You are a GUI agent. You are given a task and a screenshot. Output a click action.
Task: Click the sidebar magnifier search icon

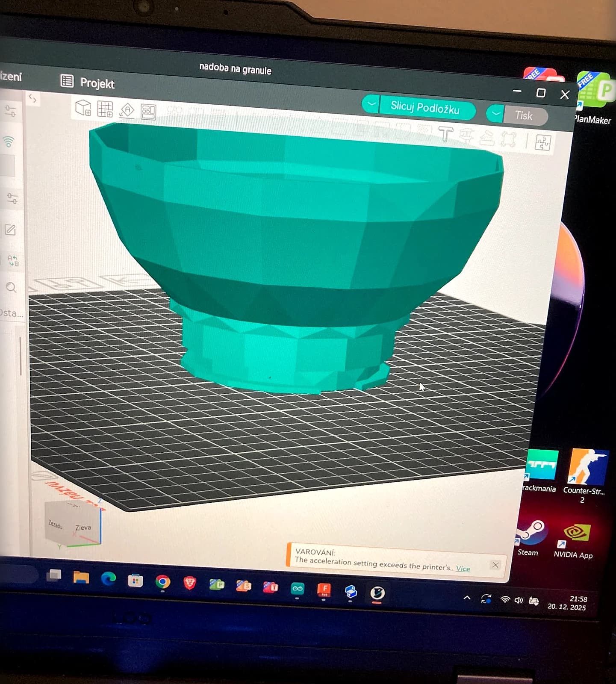tap(11, 287)
